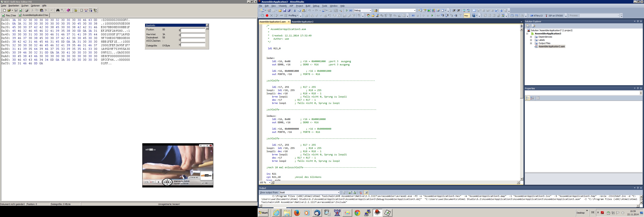The height and width of the screenshot is (217, 644).
Task: Open the Profiling dropdown menu
Action: point(293,15)
